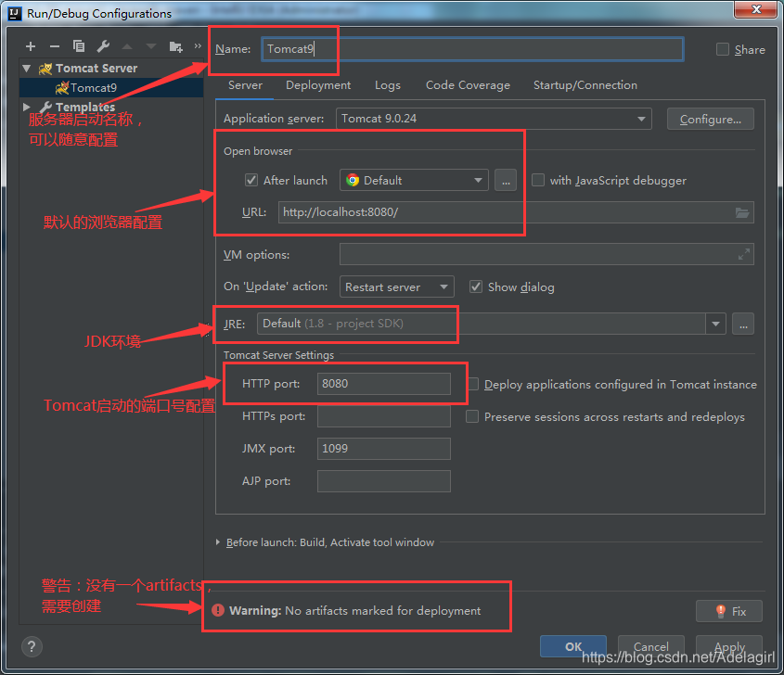Click the browser ellipsis button beside Default
Viewport: 784px width, 675px height.
[506, 181]
